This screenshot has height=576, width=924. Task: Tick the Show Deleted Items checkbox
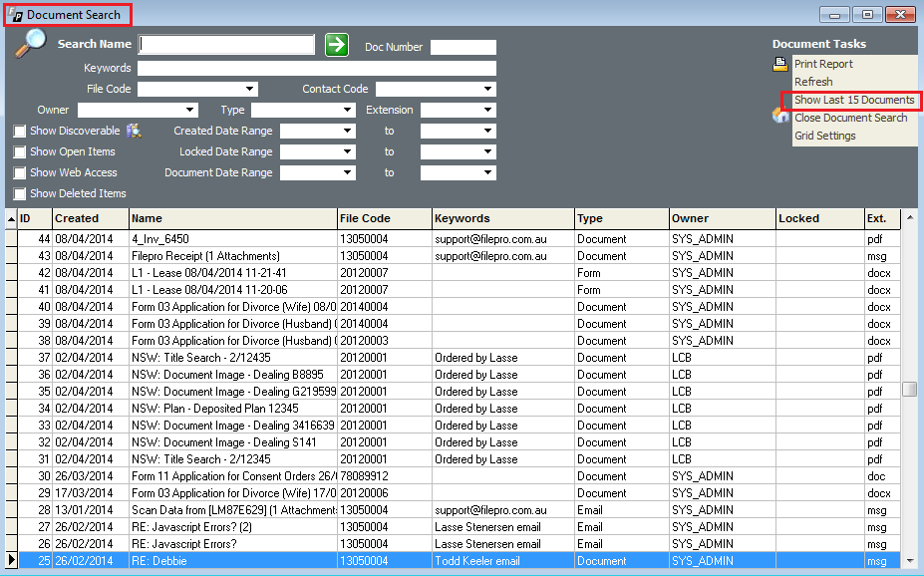pos(20,193)
